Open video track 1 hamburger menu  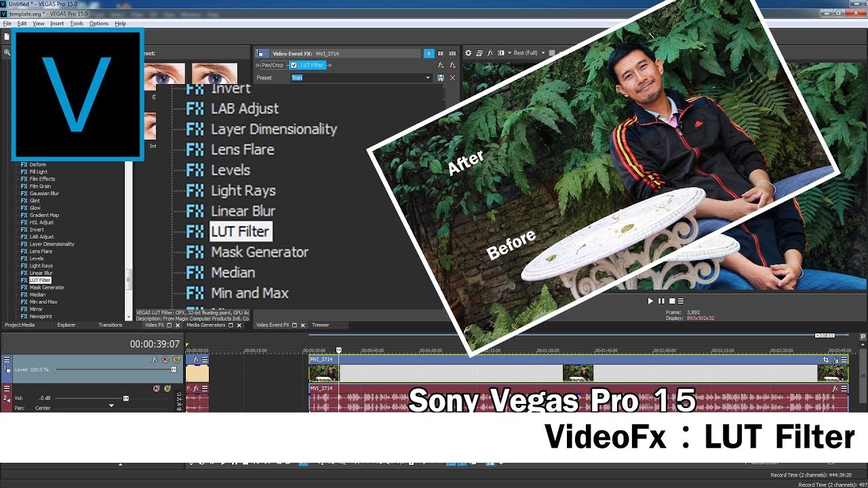[x=7, y=360]
